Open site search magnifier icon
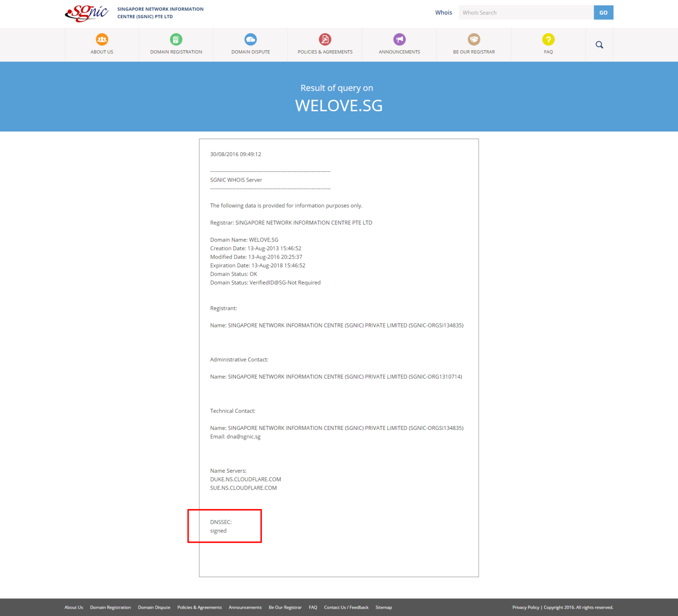The image size is (678, 616). click(x=599, y=45)
